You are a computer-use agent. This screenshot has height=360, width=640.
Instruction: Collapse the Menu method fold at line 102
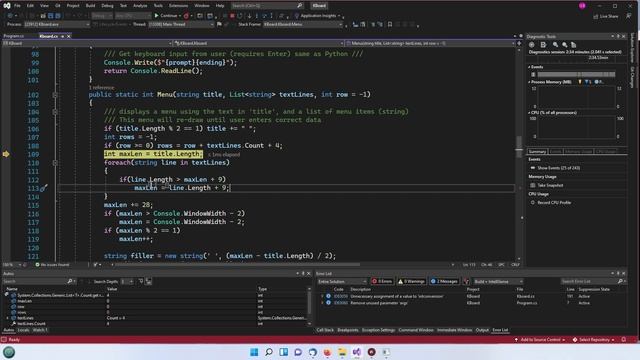[55, 95]
